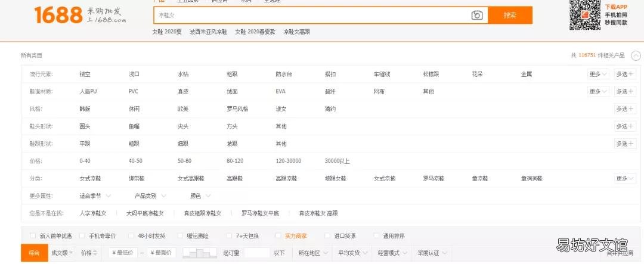The width and height of the screenshot is (644, 264).
Task: Expand 更多 in the 鞋面材质 row
Action: pyautogui.click(x=599, y=92)
